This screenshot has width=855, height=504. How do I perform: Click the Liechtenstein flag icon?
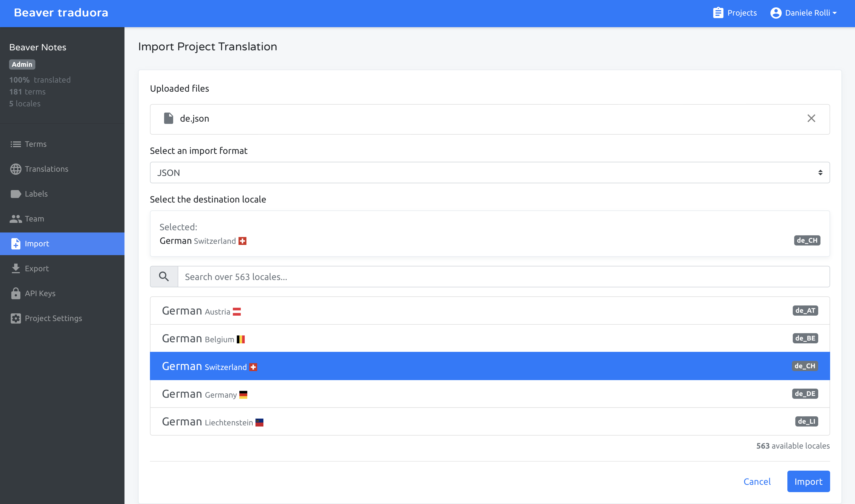pos(259,423)
